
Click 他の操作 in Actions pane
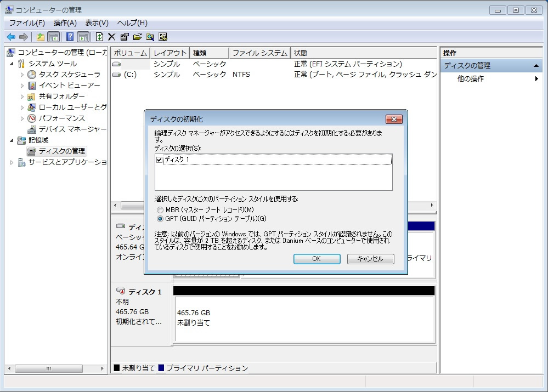(x=471, y=78)
